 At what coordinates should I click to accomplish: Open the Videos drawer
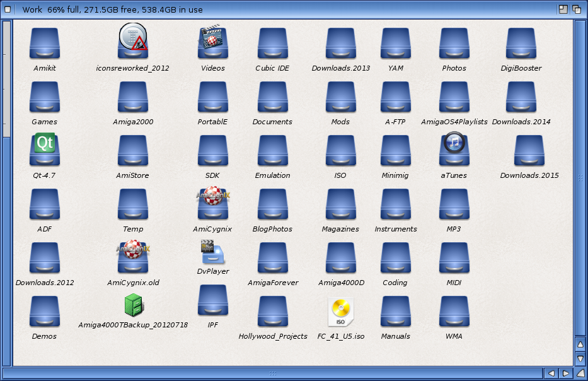pos(212,42)
